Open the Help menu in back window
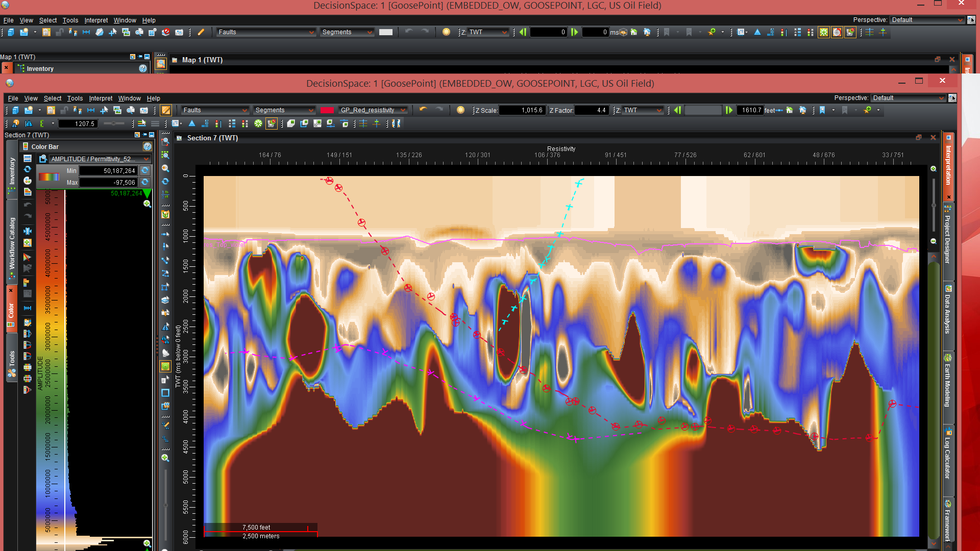980x551 pixels. (x=149, y=20)
